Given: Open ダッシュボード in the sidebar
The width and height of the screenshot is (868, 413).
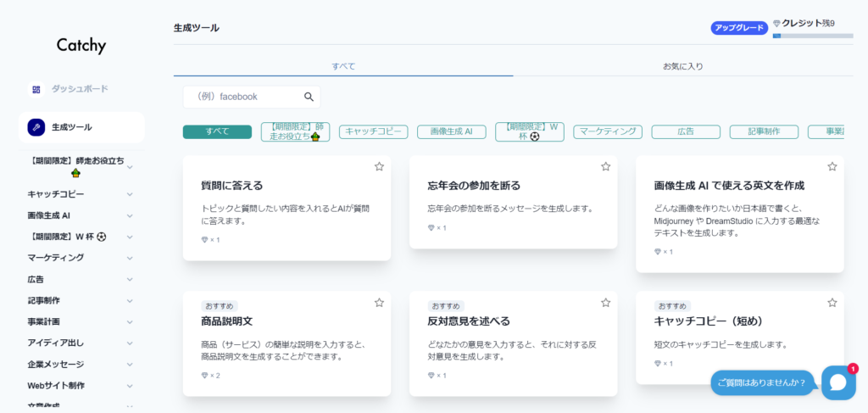Looking at the screenshot, I should (x=81, y=89).
